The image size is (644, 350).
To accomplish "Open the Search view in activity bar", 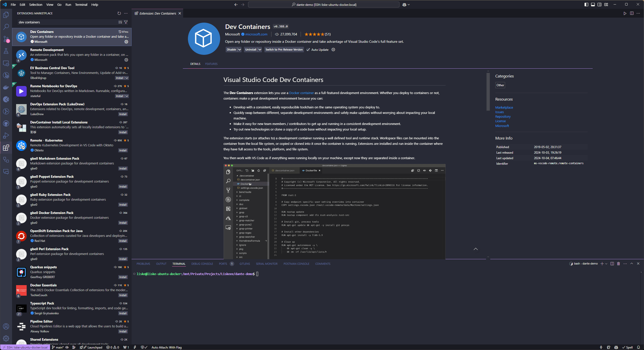I will [6, 27].
